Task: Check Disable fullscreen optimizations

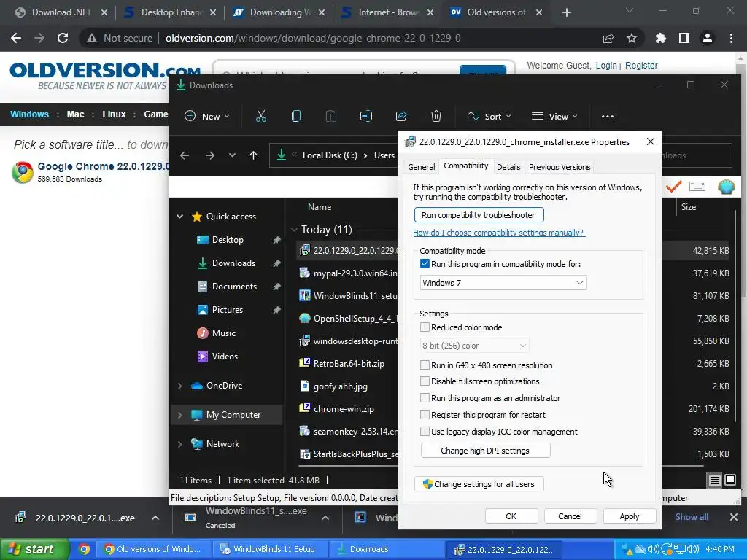Action: click(425, 381)
